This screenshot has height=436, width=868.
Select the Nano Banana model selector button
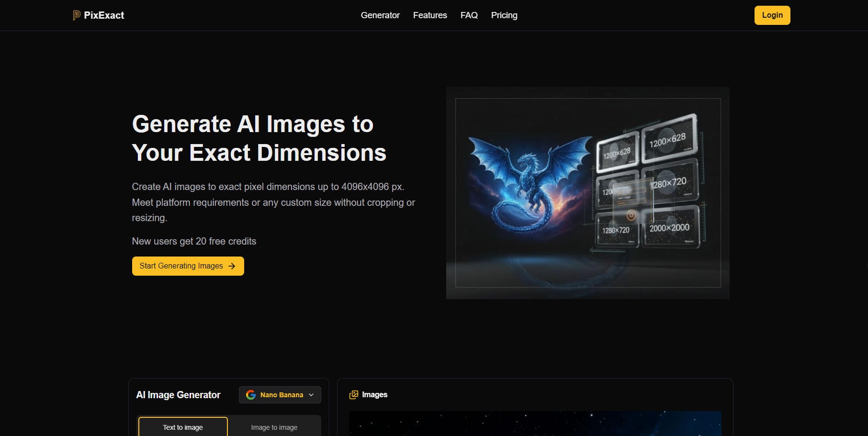pyautogui.click(x=280, y=395)
